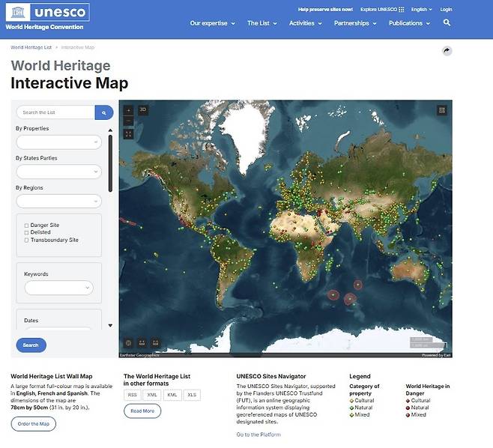Click the UNESCO temple logo
This screenshot has height=448, width=493.
click(x=18, y=12)
